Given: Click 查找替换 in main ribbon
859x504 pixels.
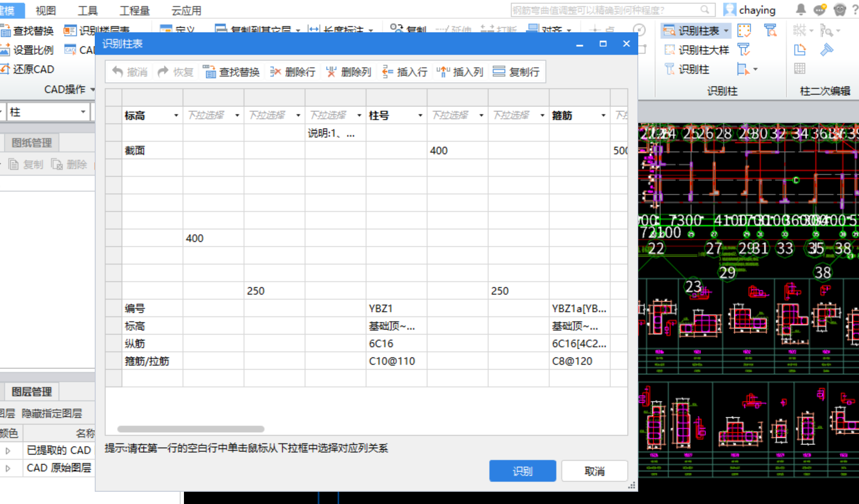Looking at the screenshot, I should point(27,31).
